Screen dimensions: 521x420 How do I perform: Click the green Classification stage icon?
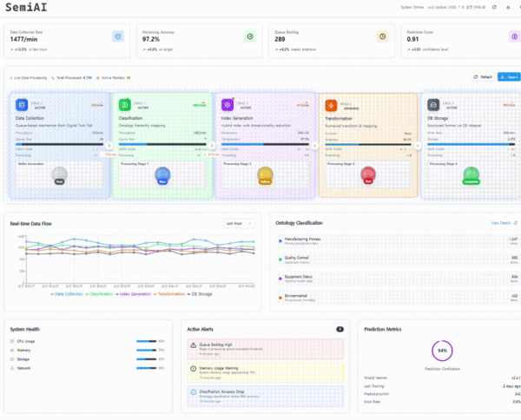[125, 104]
